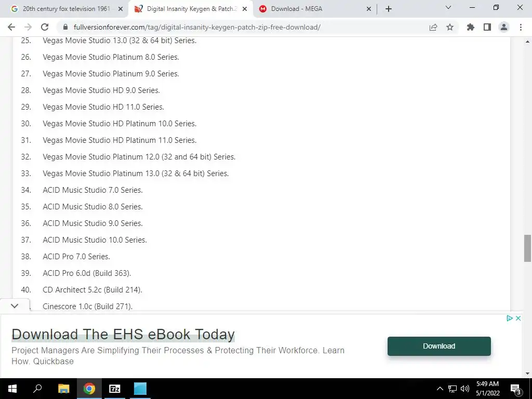Reload the current page
532x399 pixels.
[45, 27]
